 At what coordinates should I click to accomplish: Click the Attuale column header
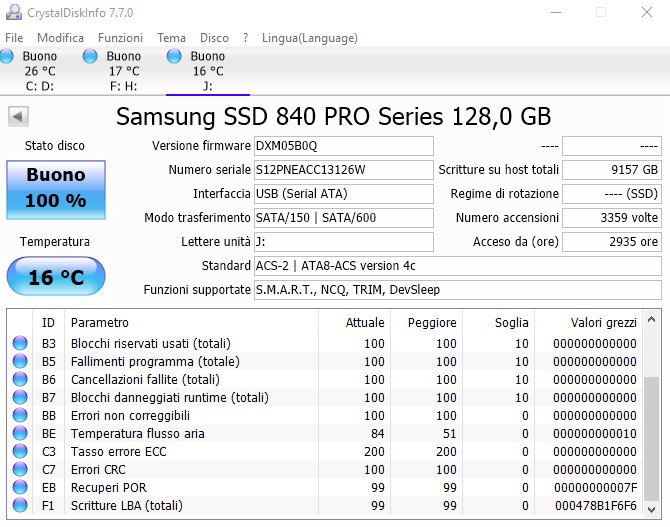coord(354,323)
